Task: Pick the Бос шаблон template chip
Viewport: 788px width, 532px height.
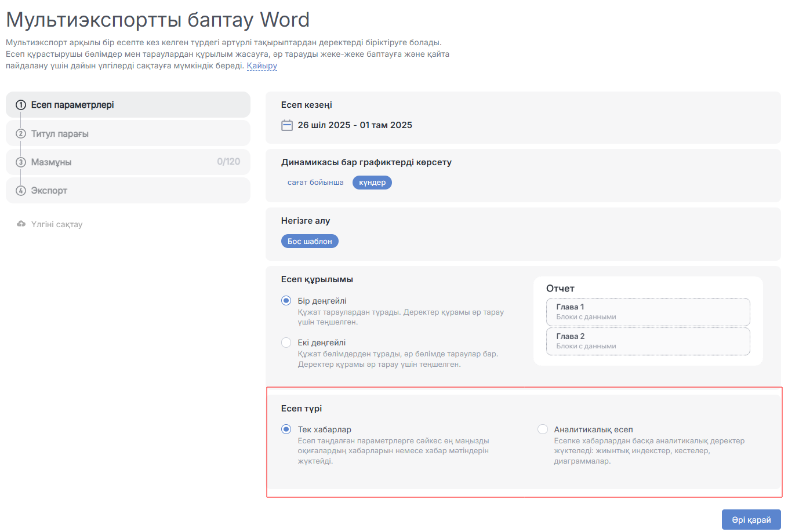Action: coord(310,241)
